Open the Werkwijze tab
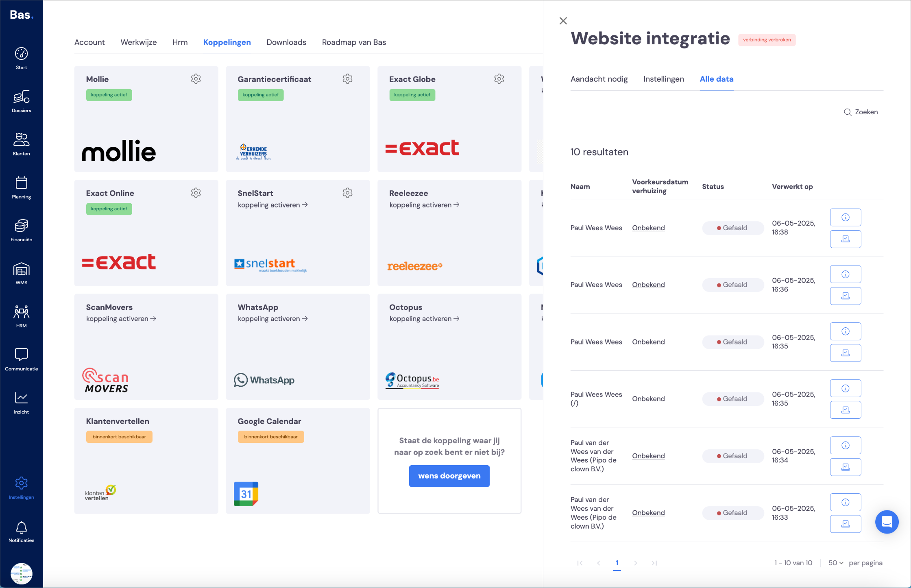This screenshot has height=588, width=911. pyautogui.click(x=138, y=42)
